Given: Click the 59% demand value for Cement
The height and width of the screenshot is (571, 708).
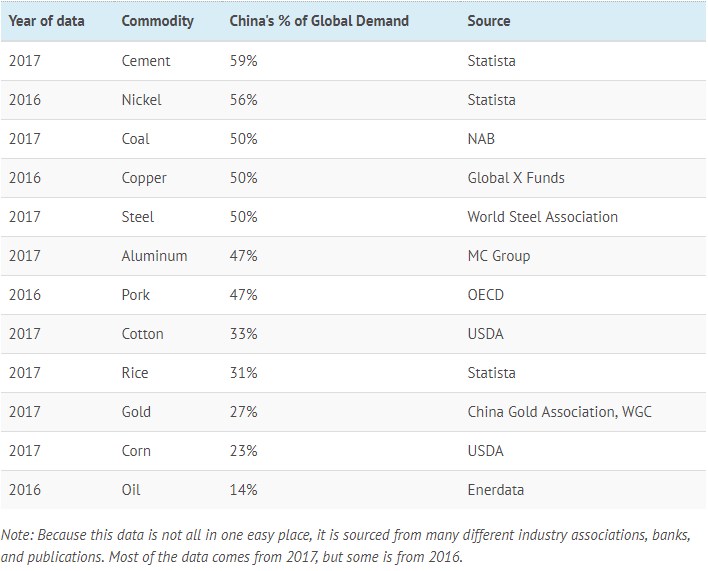Looking at the screenshot, I should [244, 61].
